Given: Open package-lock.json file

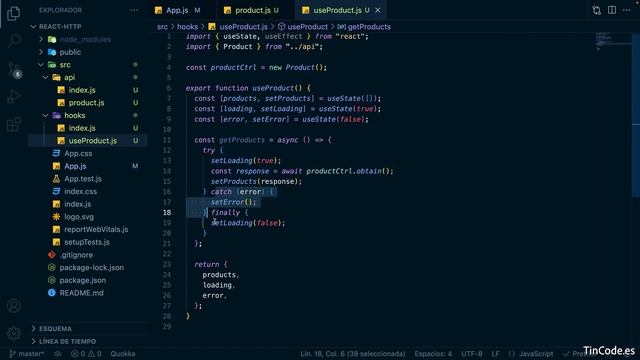Looking at the screenshot, I should (x=91, y=267).
